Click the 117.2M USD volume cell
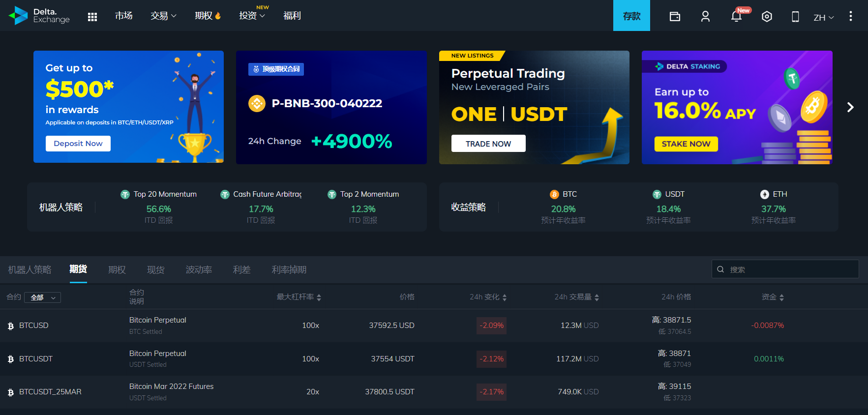Screen dimensions: 868x415 [x=577, y=359]
